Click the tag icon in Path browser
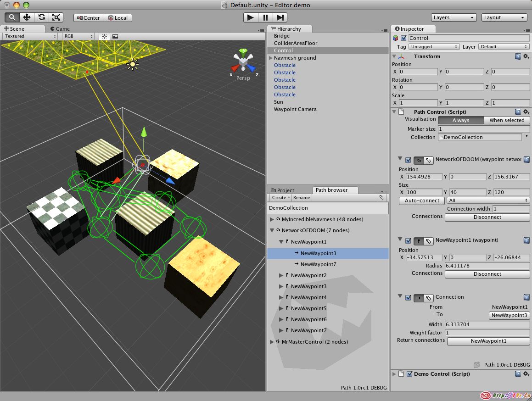The width and height of the screenshot is (532, 401). pos(382,198)
